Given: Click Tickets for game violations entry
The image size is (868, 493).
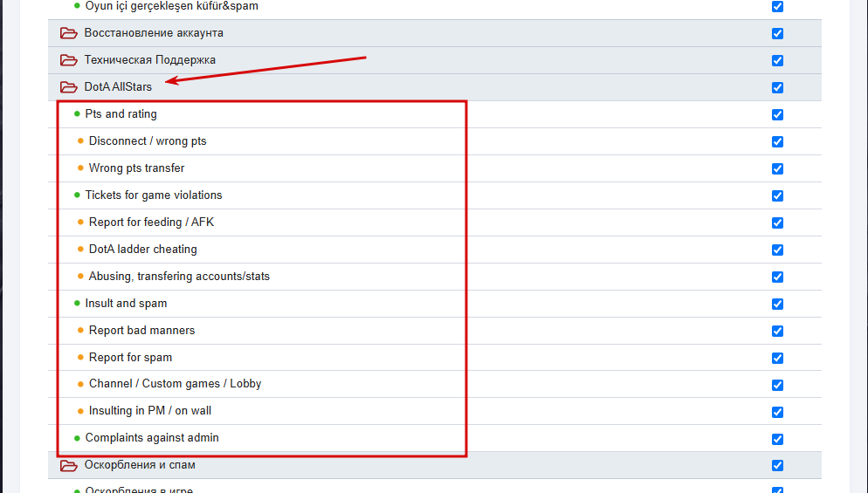Looking at the screenshot, I should (154, 195).
